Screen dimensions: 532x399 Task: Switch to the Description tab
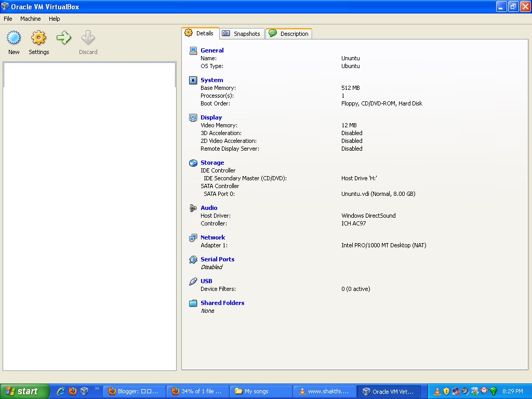click(289, 34)
